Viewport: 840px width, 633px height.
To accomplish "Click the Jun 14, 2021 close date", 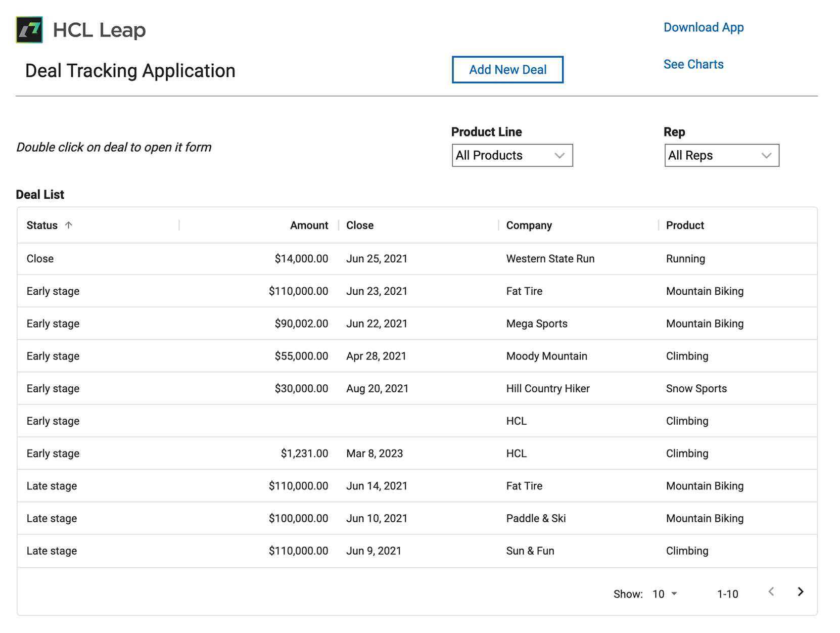I will pos(377,486).
